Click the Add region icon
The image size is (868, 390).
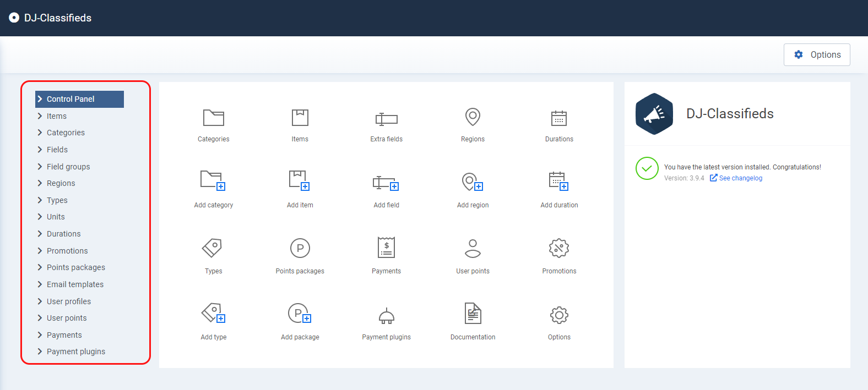473,182
